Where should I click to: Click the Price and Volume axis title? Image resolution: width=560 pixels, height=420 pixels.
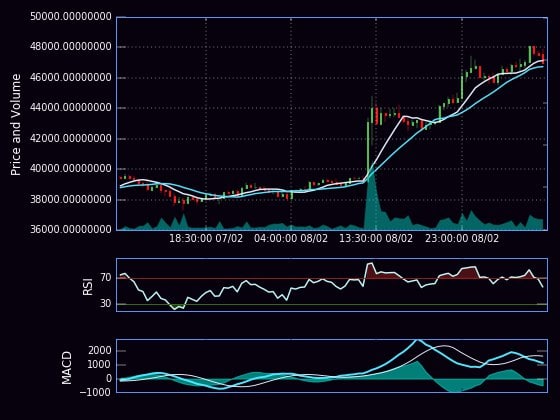[16, 125]
